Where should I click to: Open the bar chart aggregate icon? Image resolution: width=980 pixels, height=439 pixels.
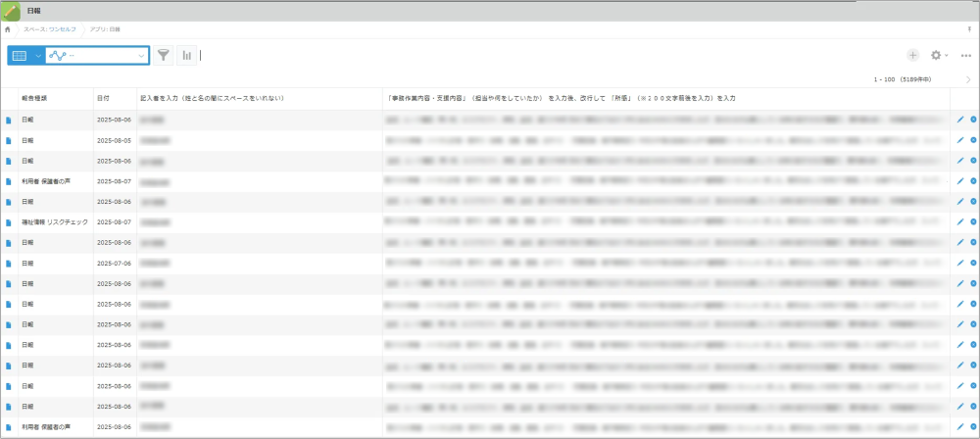186,56
